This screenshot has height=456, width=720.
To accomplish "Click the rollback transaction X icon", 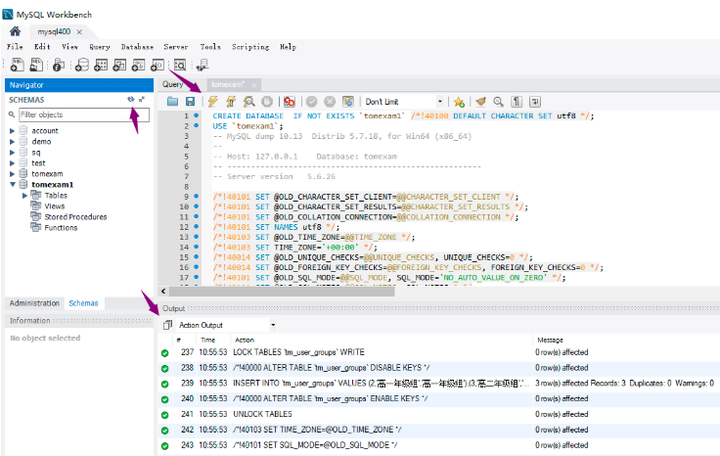I will point(330,101).
